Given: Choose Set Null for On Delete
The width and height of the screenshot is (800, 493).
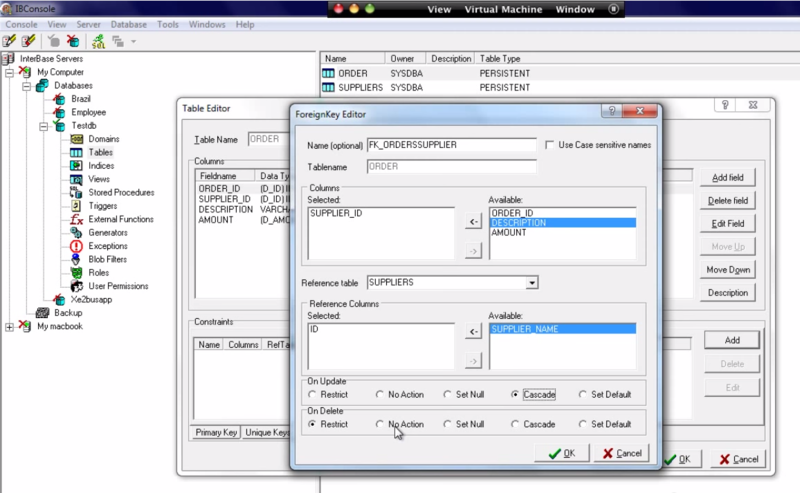Looking at the screenshot, I should [447, 424].
